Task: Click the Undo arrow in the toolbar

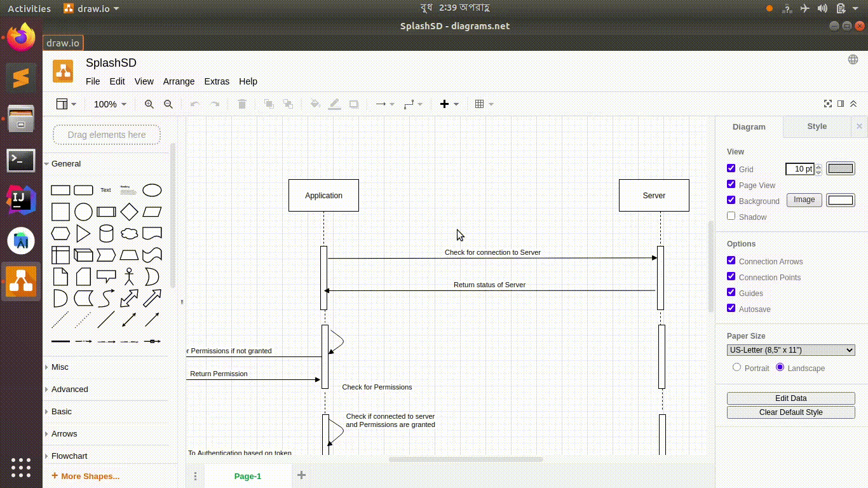Action: [195, 104]
